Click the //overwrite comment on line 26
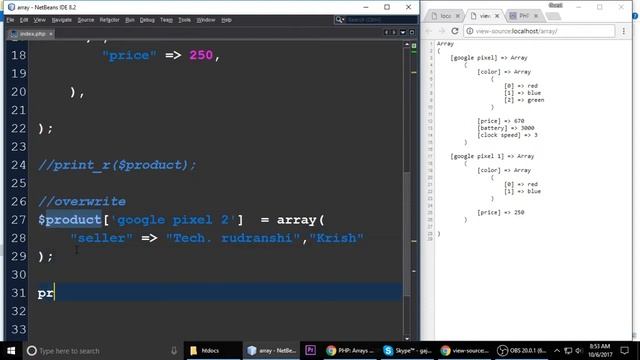The width and height of the screenshot is (640, 360). pos(82,201)
